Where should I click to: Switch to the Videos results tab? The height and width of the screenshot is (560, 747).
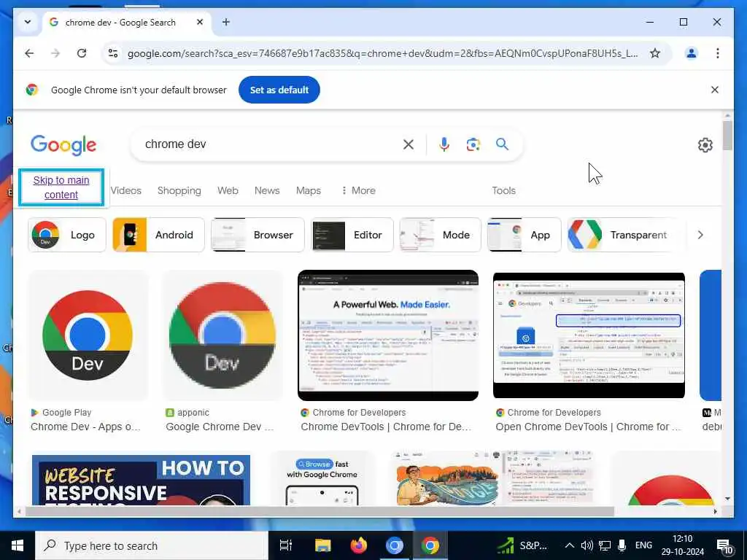coord(125,190)
